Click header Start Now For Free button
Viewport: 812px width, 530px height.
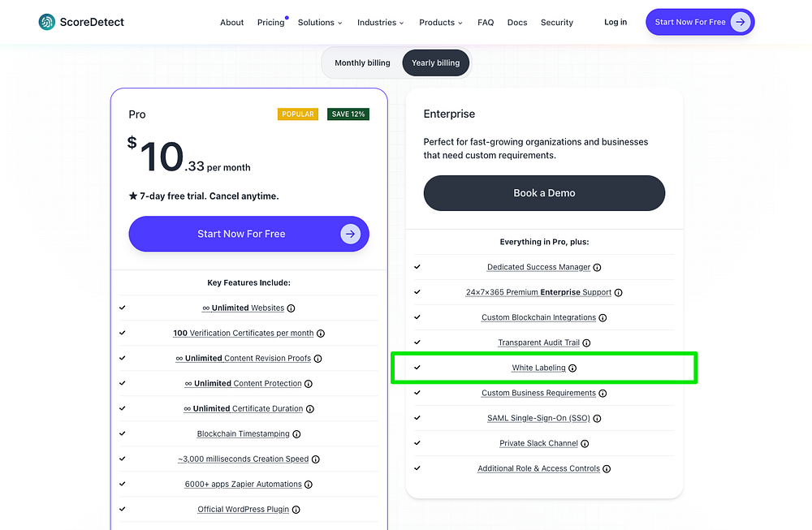(700, 22)
